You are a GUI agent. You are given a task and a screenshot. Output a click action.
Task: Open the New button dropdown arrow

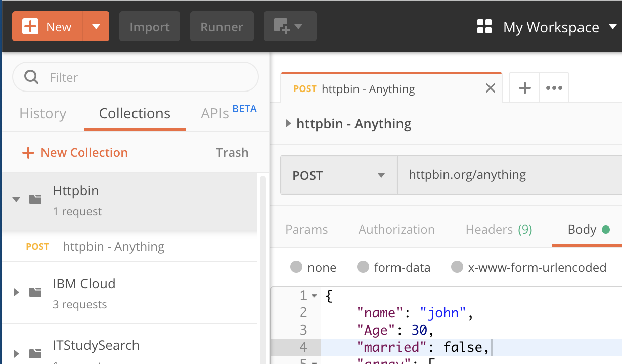point(96,27)
